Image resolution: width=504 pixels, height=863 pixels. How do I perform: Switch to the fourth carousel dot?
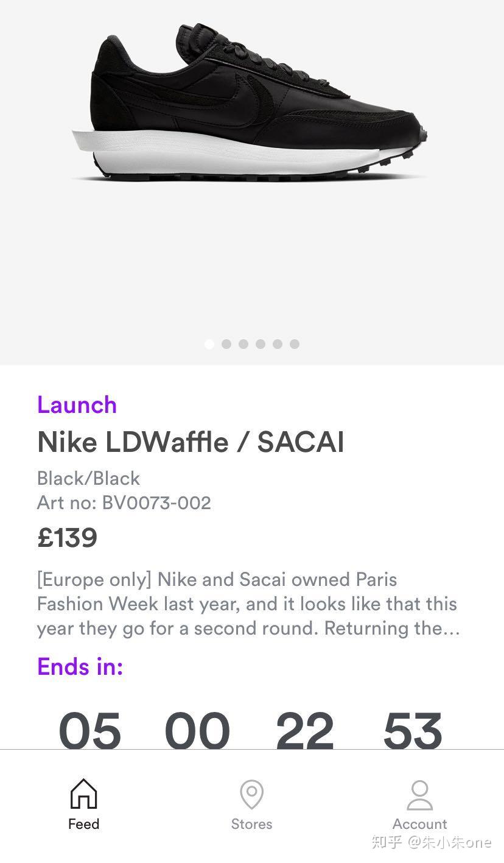(x=261, y=344)
